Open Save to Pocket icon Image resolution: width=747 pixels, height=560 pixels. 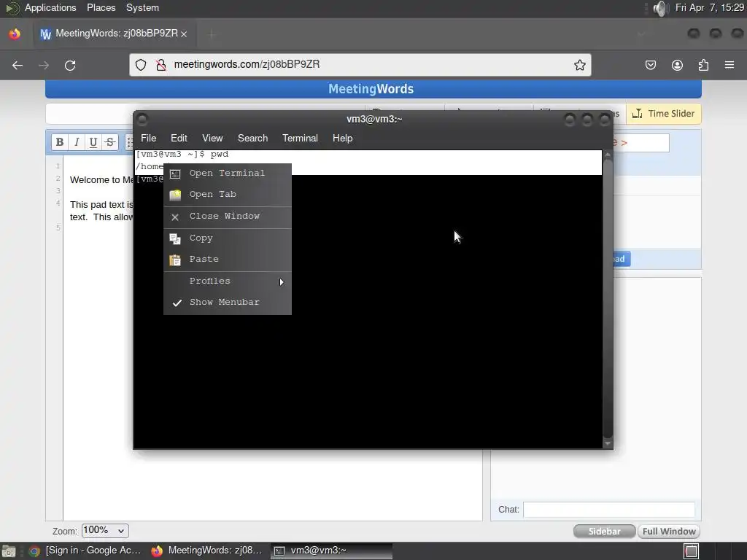[650, 65]
